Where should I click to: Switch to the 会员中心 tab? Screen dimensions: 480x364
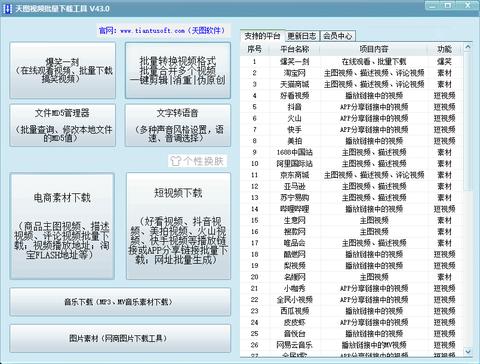coord(337,36)
